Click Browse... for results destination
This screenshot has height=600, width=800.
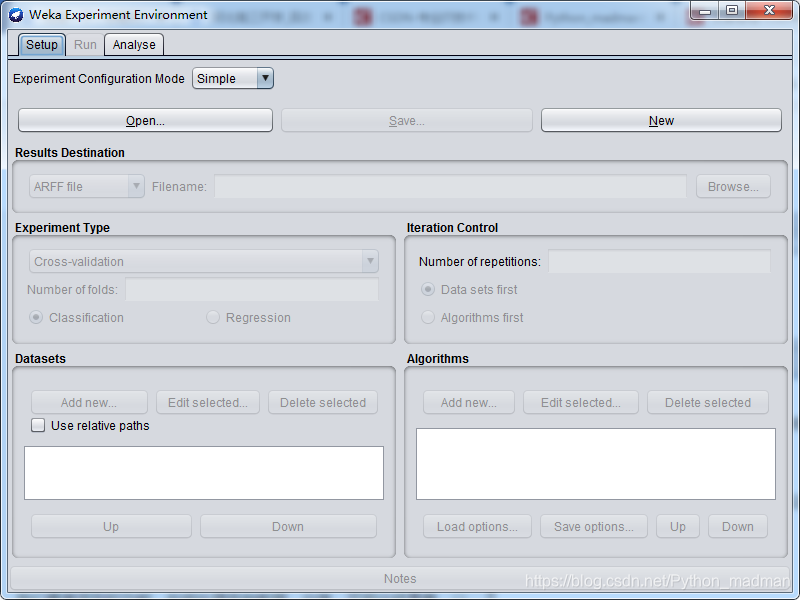(733, 187)
